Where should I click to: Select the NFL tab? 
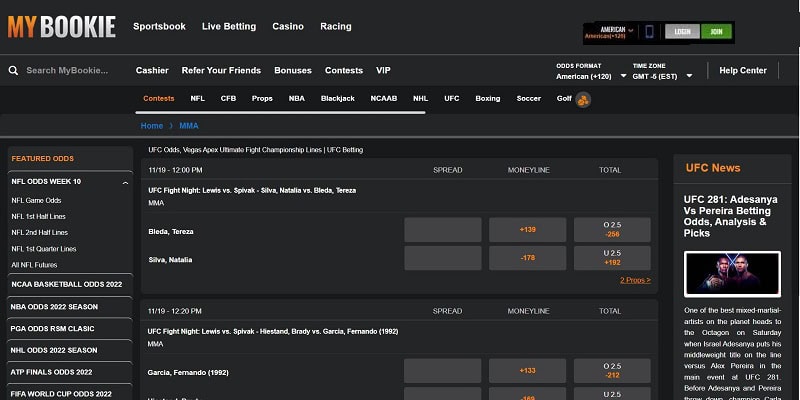tap(197, 98)
